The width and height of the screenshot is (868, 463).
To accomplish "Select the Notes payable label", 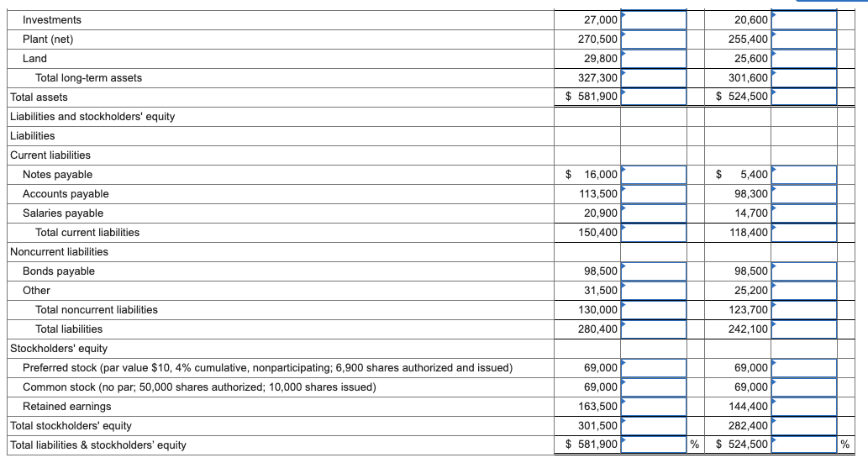I will click(58, 175).
